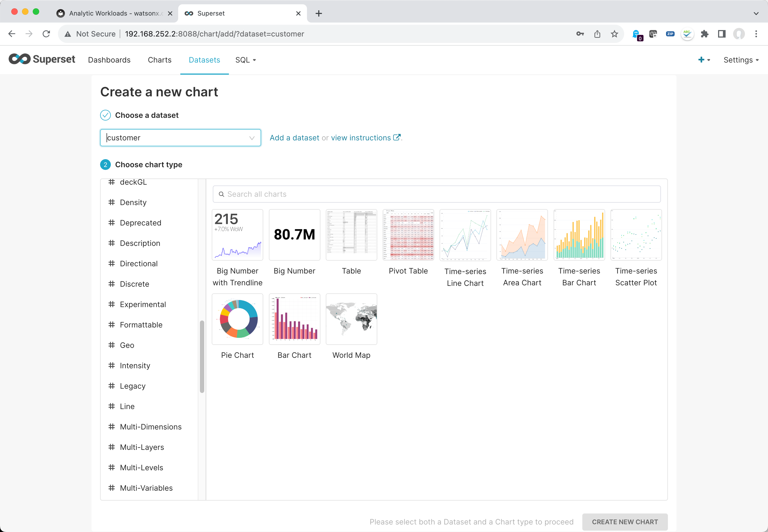Click the Not Secure warning icon
The height and width of the screenshot is (532, 768).
pyautogui.click(x=68, y=34)
